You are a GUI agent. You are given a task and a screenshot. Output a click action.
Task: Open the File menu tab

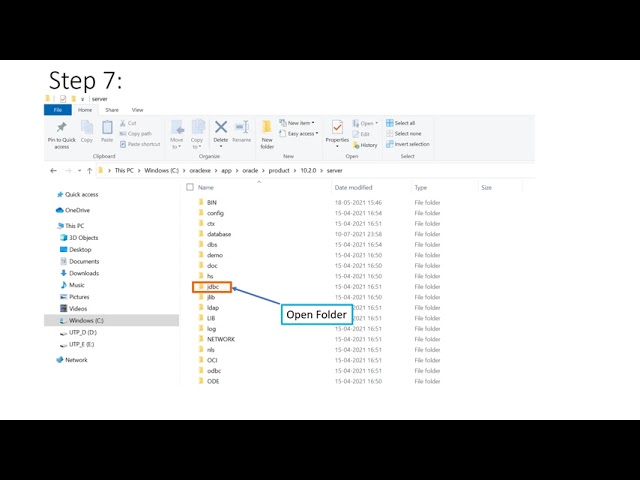(x=58, y=110)
